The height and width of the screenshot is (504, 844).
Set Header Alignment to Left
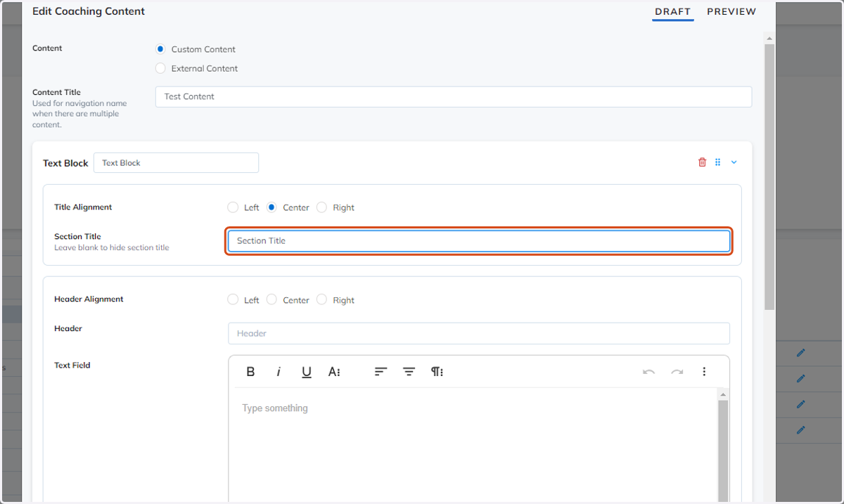[233, 299]
